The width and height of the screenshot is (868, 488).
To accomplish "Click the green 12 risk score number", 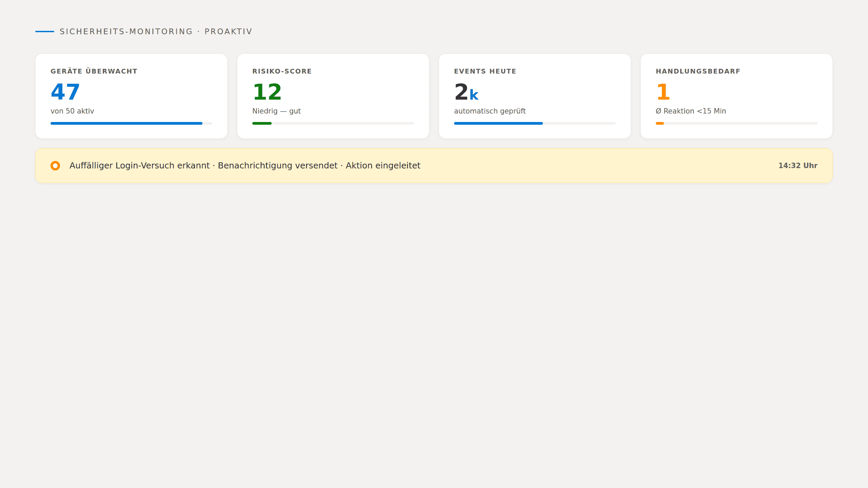I will 267,92.
